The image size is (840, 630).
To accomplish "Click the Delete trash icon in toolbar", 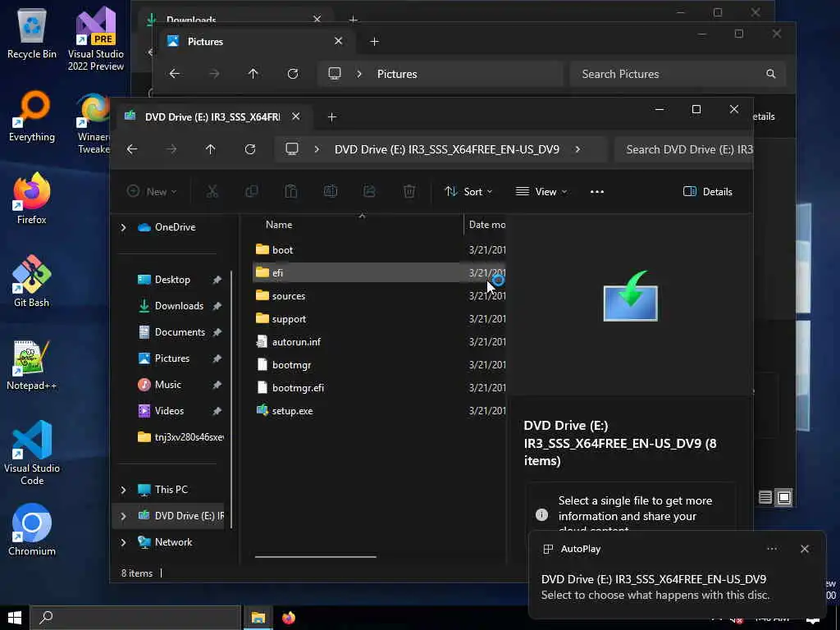I will pos(409,191).
